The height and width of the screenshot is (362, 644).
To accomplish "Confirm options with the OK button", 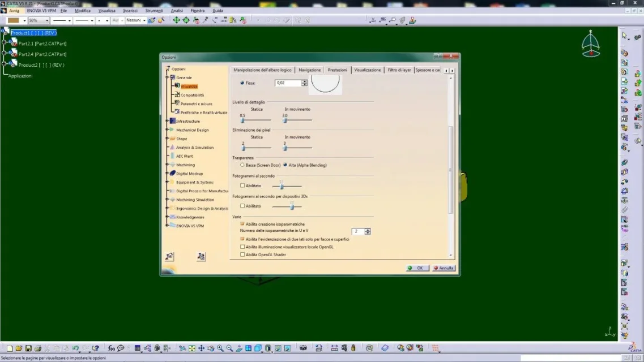I will tap(417, 268).
